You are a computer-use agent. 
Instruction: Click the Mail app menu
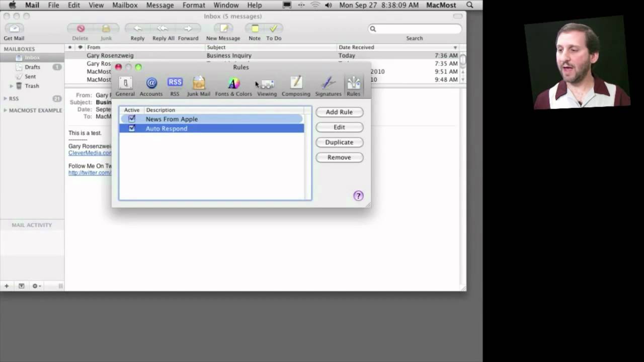tap(32, 5)
